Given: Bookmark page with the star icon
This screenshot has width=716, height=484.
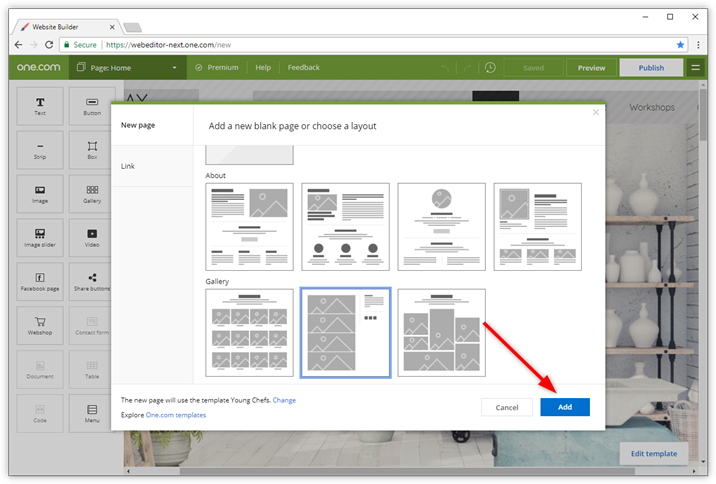Looking at the screenshot, I should coord(681,45).
